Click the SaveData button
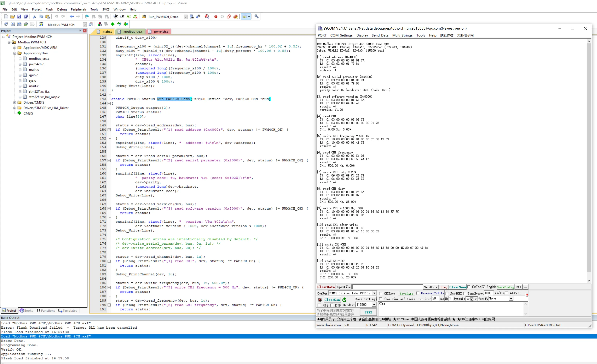The width and height of the screenshot is (597, 364). (x=406, y=294)
